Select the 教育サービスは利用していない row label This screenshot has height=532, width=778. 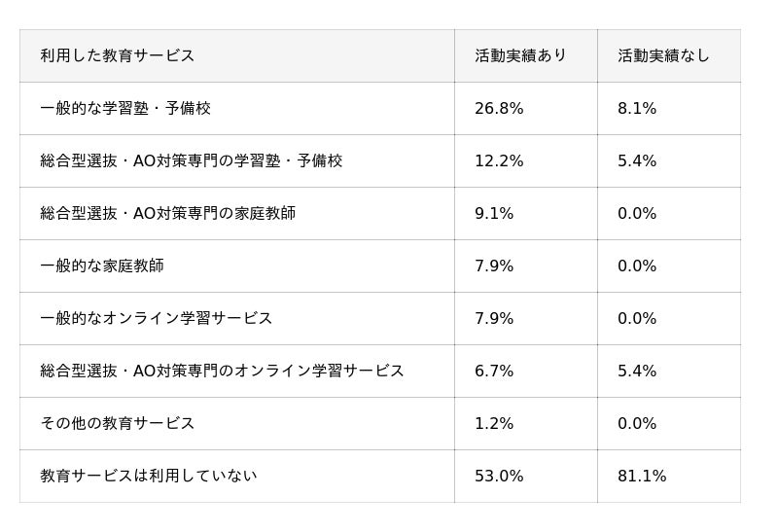point(149,477)
